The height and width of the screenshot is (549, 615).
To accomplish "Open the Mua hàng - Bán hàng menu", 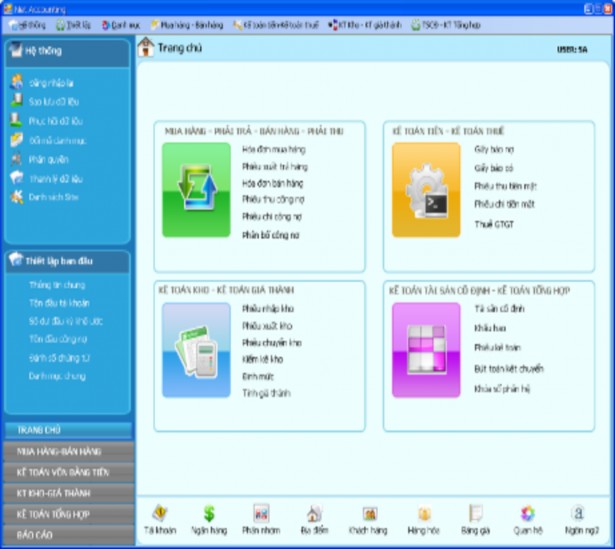I will [x=192, y=23].
